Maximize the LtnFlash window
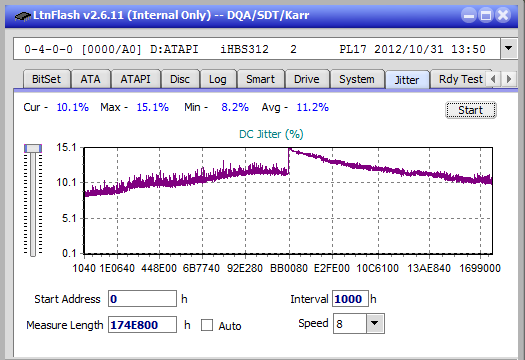Screen dimensions: 525x360 486,15
